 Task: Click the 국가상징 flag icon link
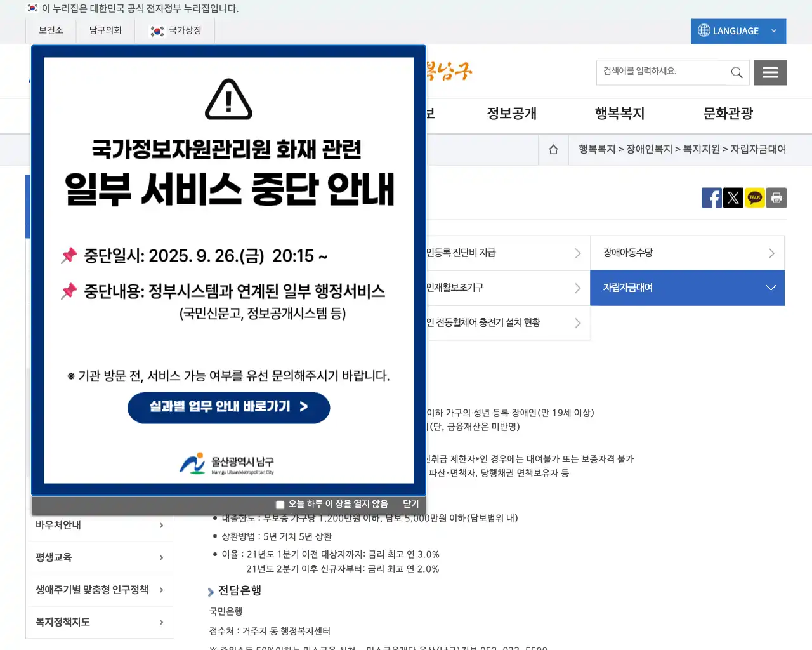(157, 31)
